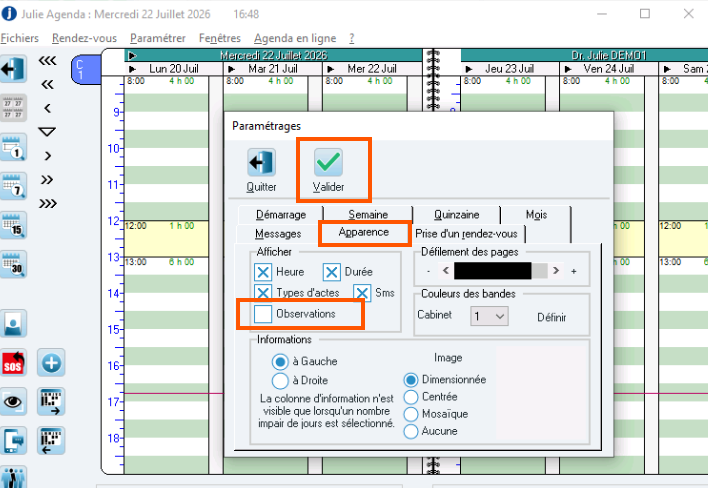Click the agenda grid left-arrow icon
This screenshot has width=708, height=488.
click(51, 440)
